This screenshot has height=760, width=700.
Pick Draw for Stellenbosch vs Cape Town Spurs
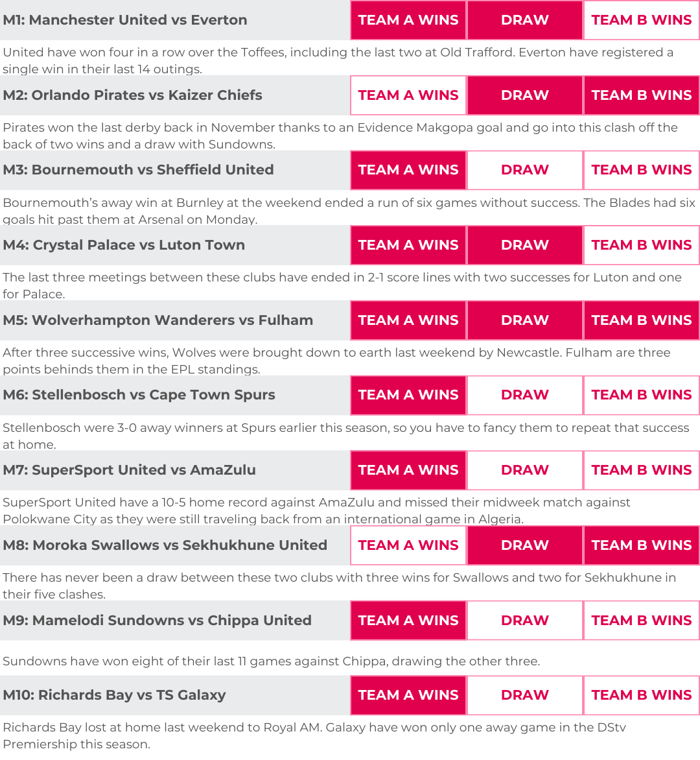(525, 395)
